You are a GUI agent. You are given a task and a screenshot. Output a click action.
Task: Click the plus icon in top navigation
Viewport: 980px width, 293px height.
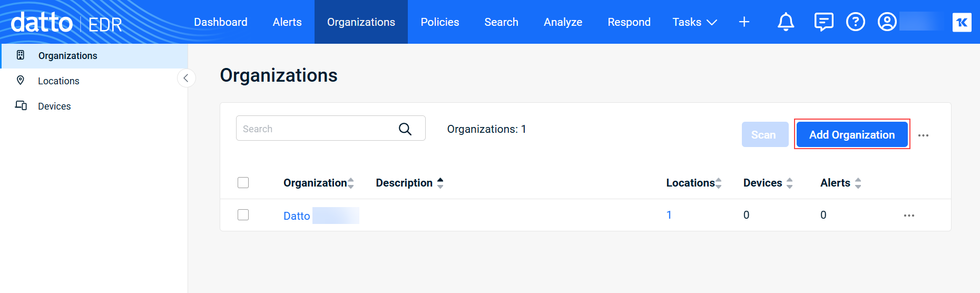click(x=744, y=22)
